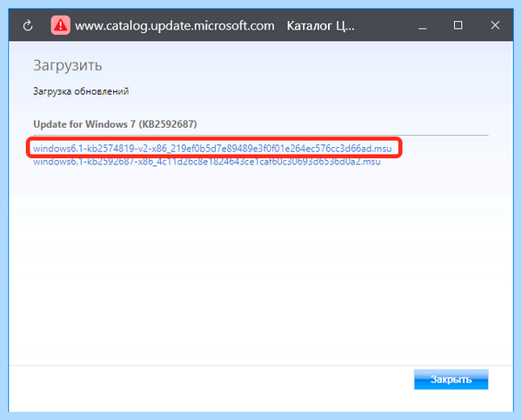Select the Update for Windows 7 (KB2592687) heading
Image resolution: width=522 pixels, height=420 pixels.
pyautogui.click(x=115, y=124)
